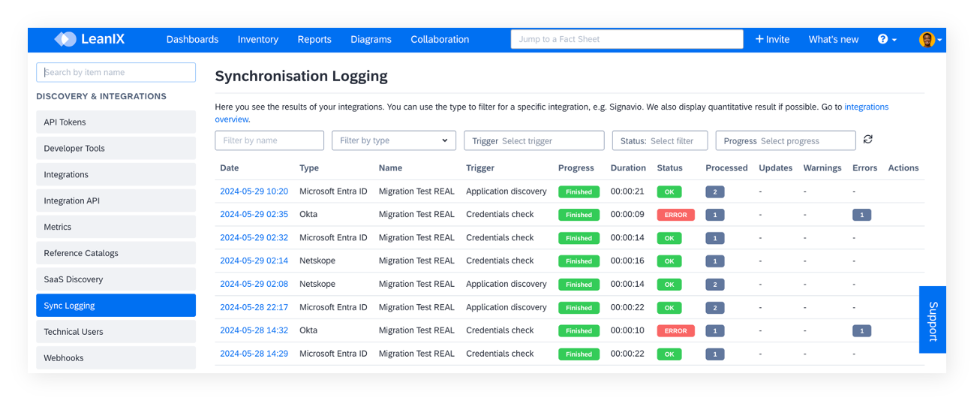The height and width of the screenshot is (407, 980).
Task: Open Diagrams in top navigation
Action: tap(371, 39)
